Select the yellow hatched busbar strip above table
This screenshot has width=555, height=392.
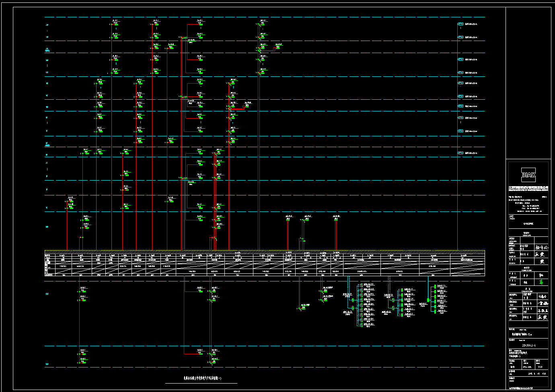(265, 251)
